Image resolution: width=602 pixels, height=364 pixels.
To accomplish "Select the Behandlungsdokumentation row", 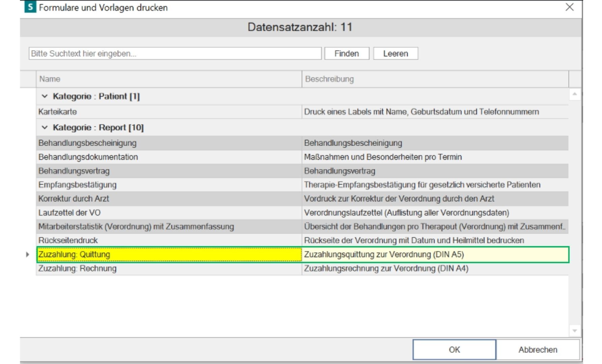I will pyautogui.click(x=302, y=157).
